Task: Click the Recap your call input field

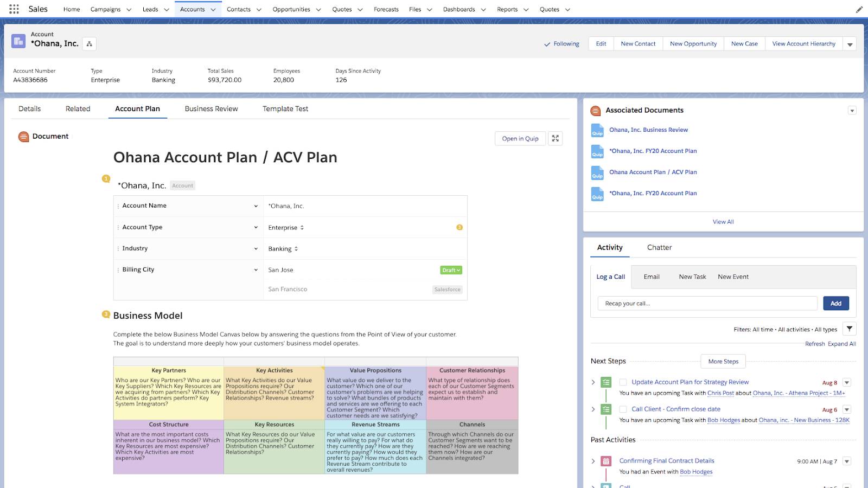Action: [x=707, y=304]
